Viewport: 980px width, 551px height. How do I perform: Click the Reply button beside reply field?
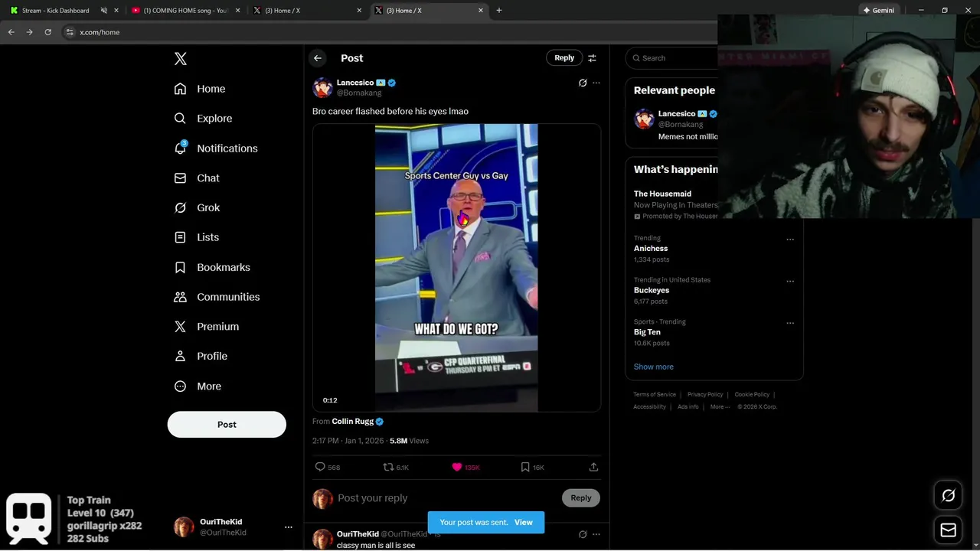581,498
